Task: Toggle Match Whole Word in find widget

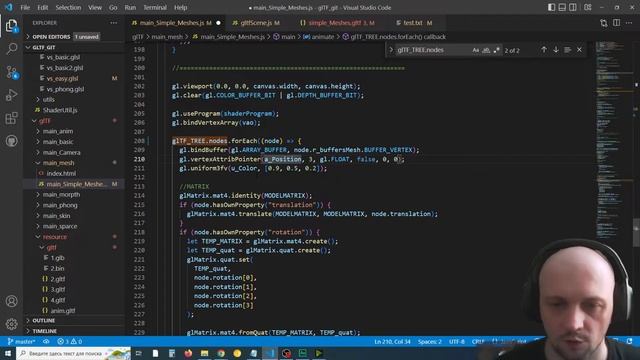Action: tap(486, 50)
